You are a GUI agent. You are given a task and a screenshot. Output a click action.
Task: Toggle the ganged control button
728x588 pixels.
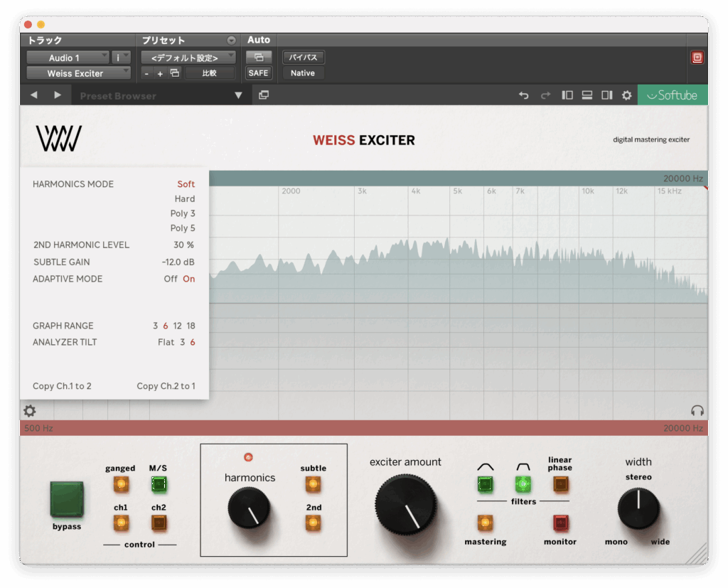(121, 484)
